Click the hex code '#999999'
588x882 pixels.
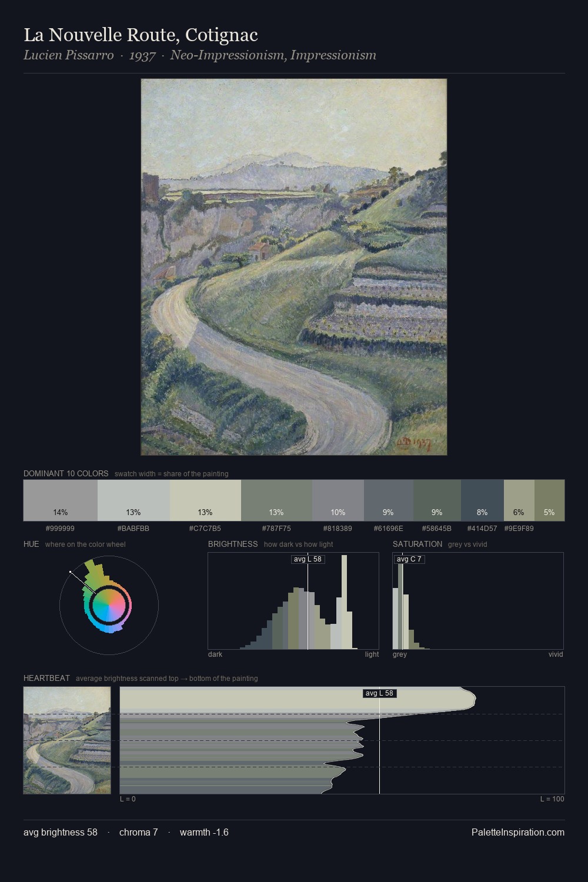point(60,529)
